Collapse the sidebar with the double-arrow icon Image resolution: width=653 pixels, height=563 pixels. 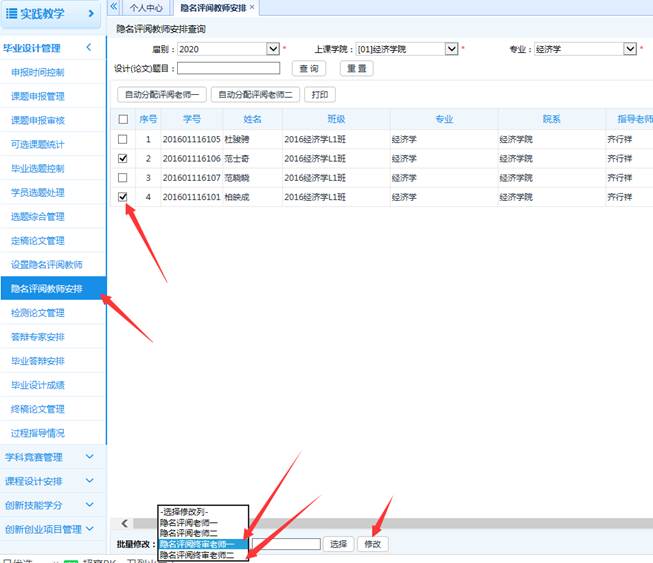click(x=114, y=7)
